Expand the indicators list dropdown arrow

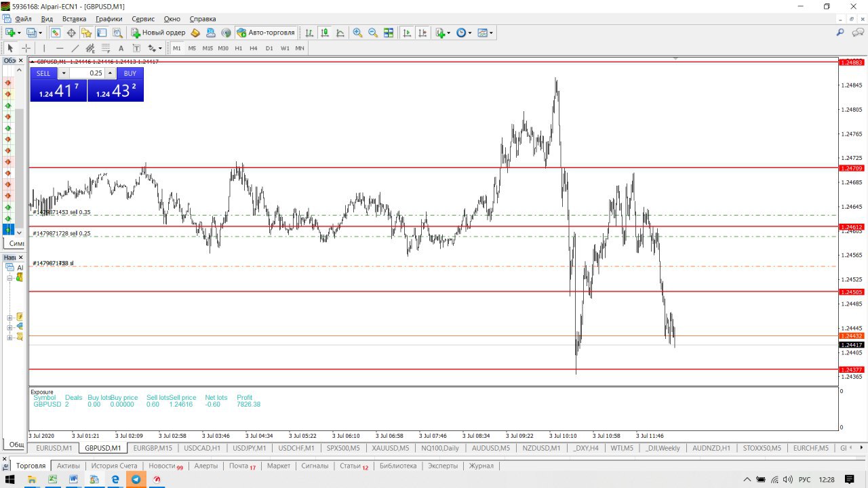tap(449, 33)
